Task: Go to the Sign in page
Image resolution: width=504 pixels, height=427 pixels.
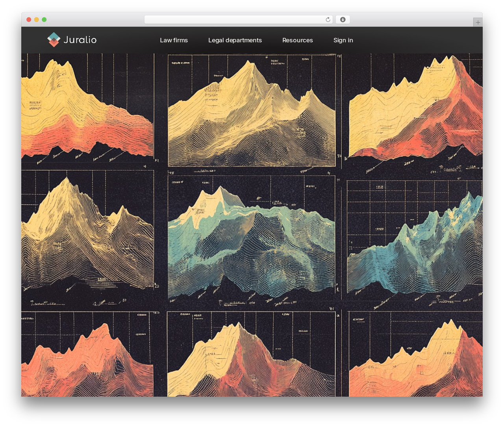Action: pyautogui.click(x=343, y=40)
